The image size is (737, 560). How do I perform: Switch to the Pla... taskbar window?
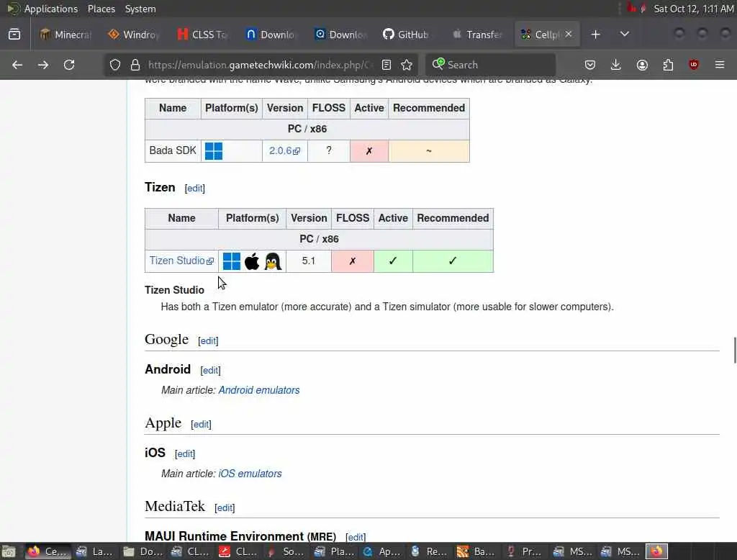click(334, 551)
